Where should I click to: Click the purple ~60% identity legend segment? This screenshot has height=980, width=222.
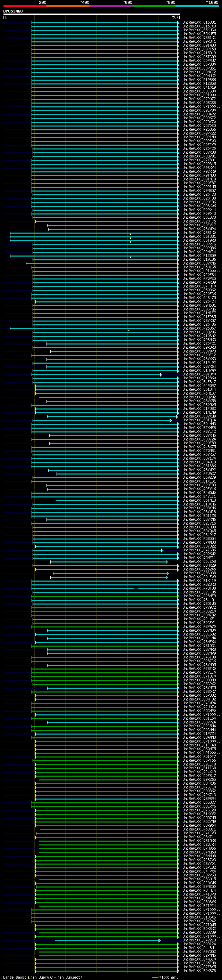point(111,6)
